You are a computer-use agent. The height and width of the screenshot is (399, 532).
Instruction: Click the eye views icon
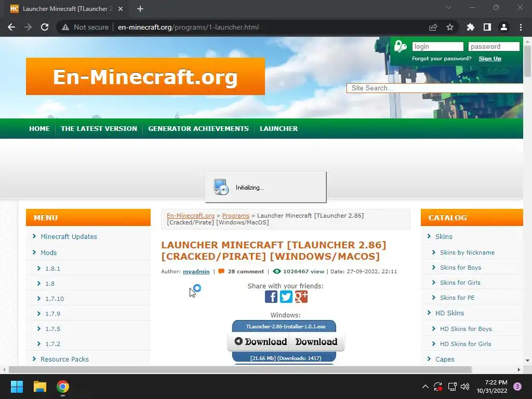pyautogui.click(x=277, y=271)
